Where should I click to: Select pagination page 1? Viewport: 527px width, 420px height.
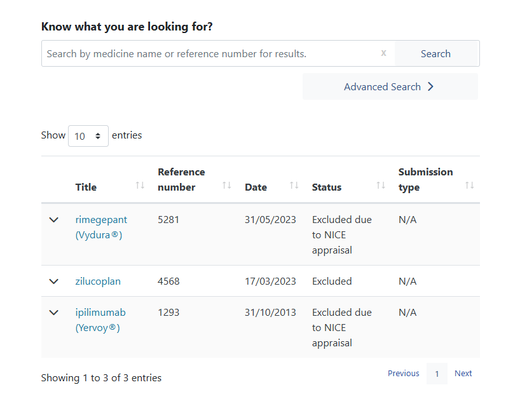click(x=437, y=374)
